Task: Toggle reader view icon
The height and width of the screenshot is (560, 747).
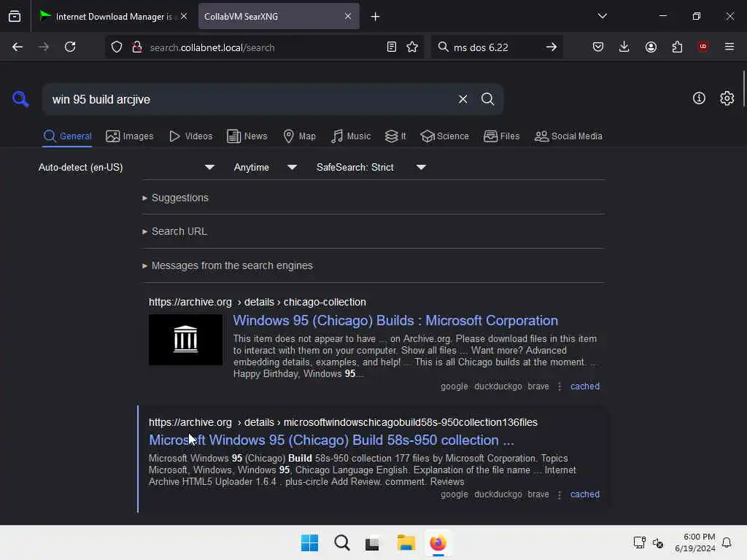Action: (392, 47)
